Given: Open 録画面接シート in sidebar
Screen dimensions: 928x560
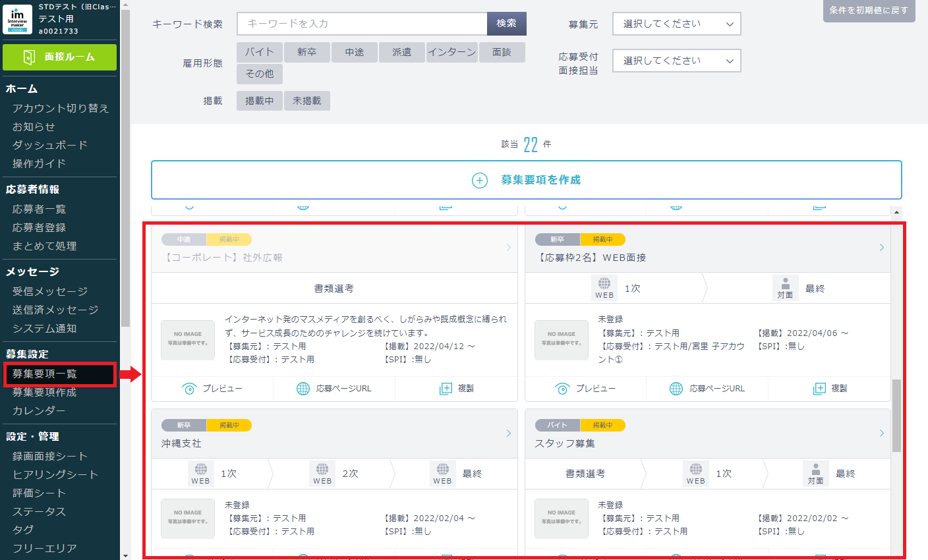Looking at the screenshot, I should point(50,456).
